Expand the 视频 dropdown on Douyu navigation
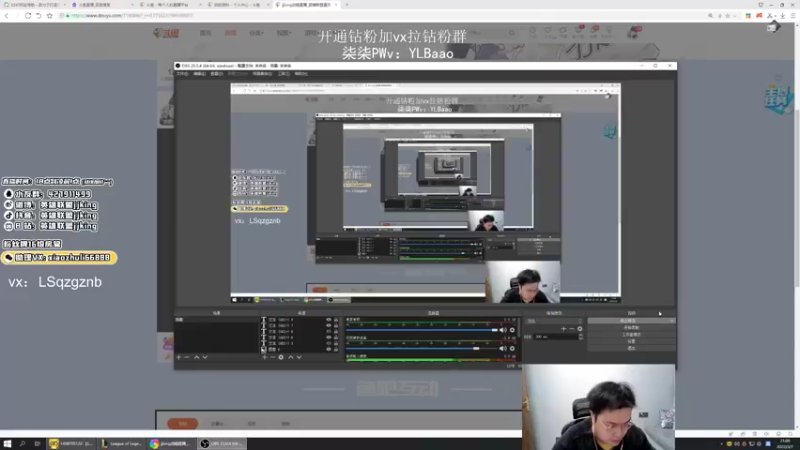 click(x=284, y=33)
